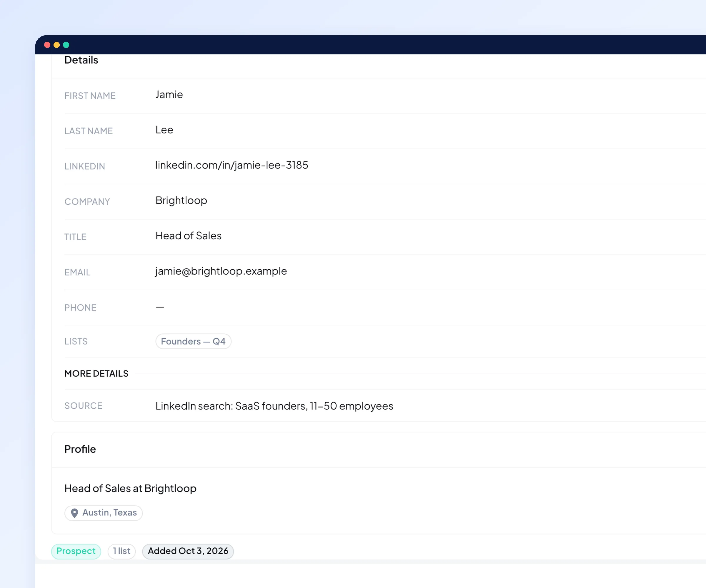The image size is (706, 588).
Task: Click the LISTS field label
Action: point(76,341)
